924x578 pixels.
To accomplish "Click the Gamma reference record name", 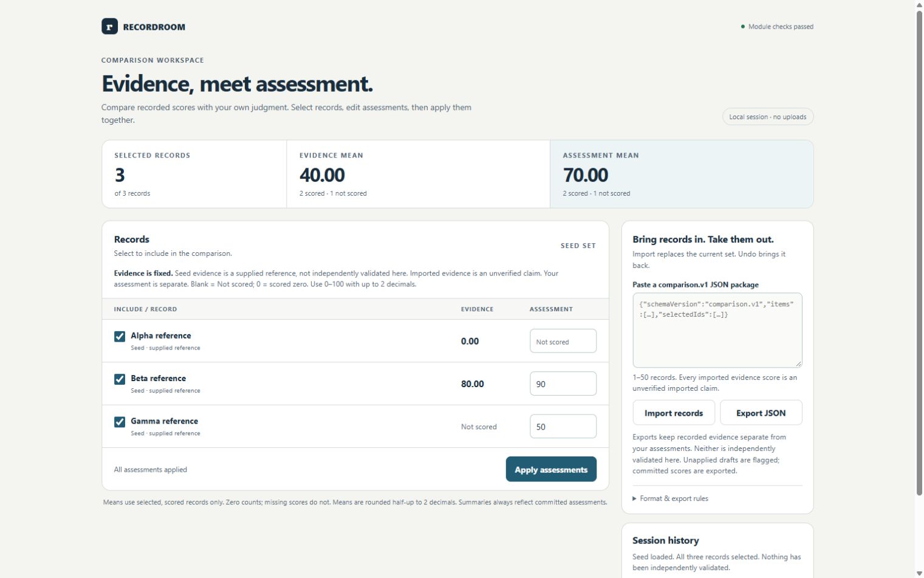I will (x=165, y=421).
